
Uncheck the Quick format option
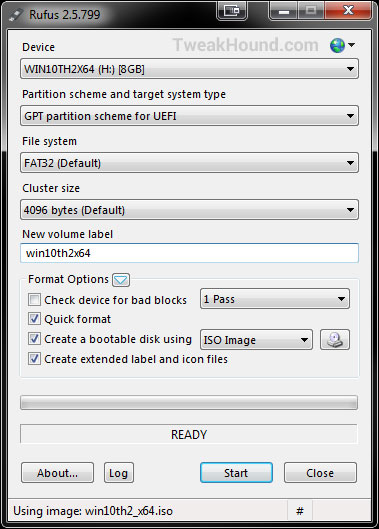[34, 319]
